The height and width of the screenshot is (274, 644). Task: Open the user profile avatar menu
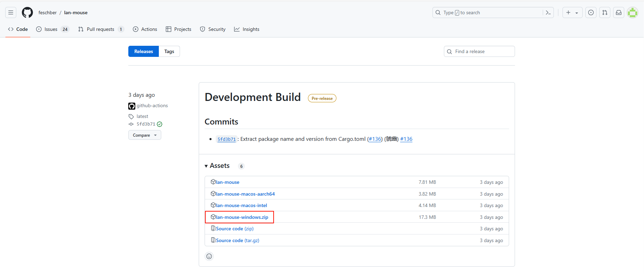(x=633, y=12)
